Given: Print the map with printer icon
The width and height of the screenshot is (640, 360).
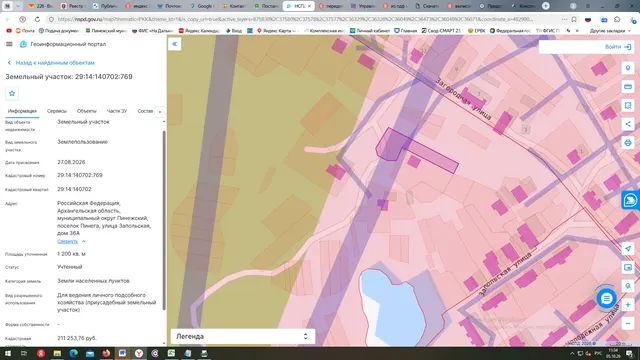Looking at the screenshot, I should 628,143.
